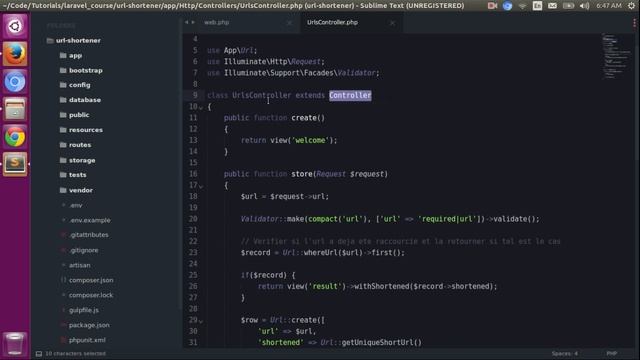The image size is (640, 360).
Task: Fold the class block at line 10
Action: point(201,108)
